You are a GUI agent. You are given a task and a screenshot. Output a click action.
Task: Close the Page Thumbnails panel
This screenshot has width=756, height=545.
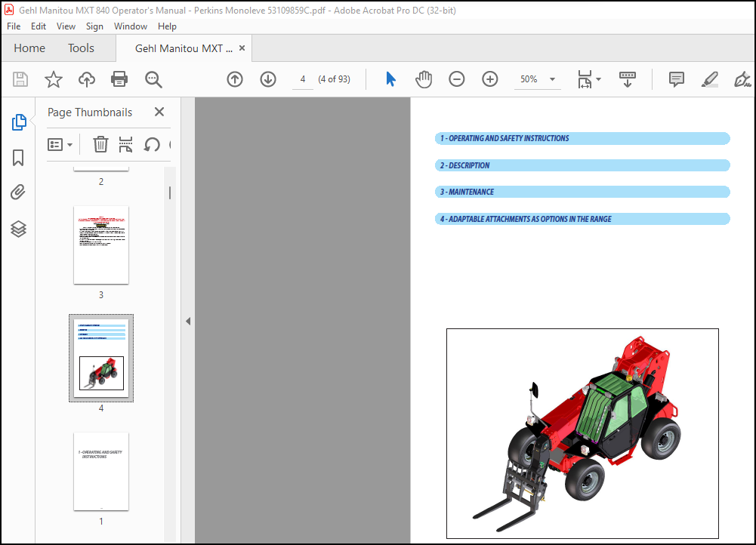point(159,112)
